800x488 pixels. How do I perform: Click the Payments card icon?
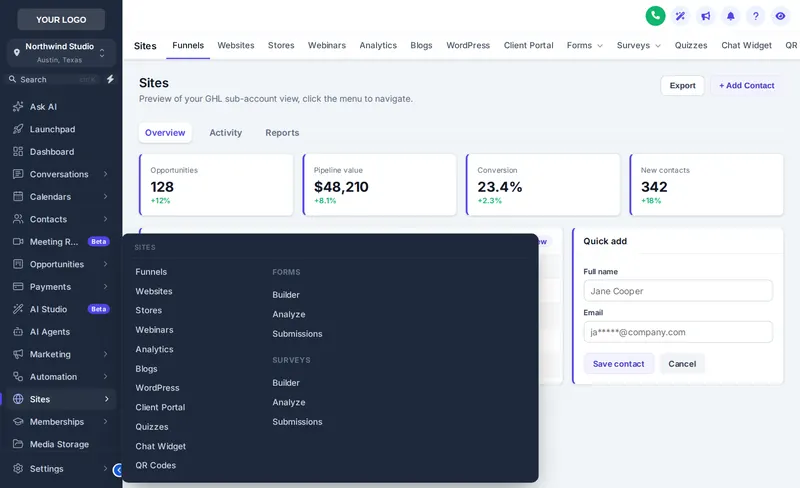(18, 286)
